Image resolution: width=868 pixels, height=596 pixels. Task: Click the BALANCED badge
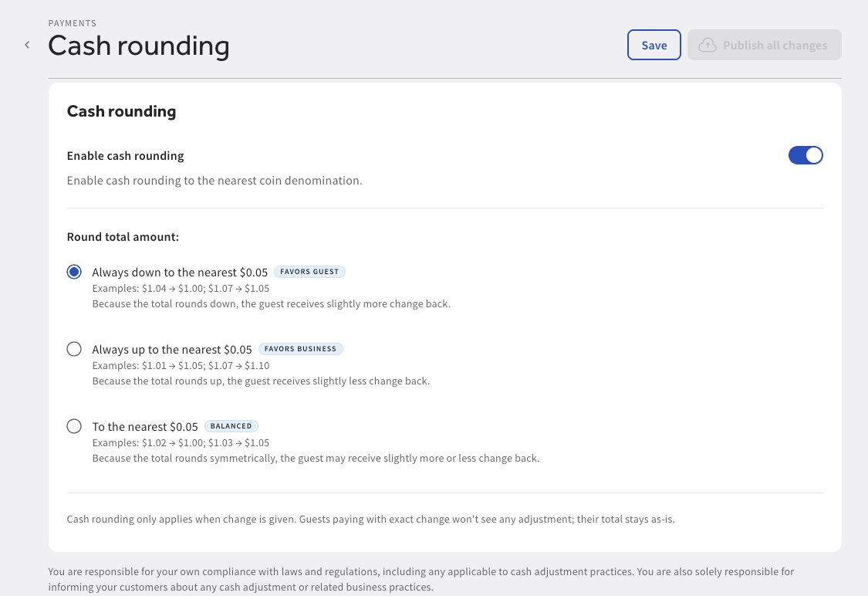[231, 426]
